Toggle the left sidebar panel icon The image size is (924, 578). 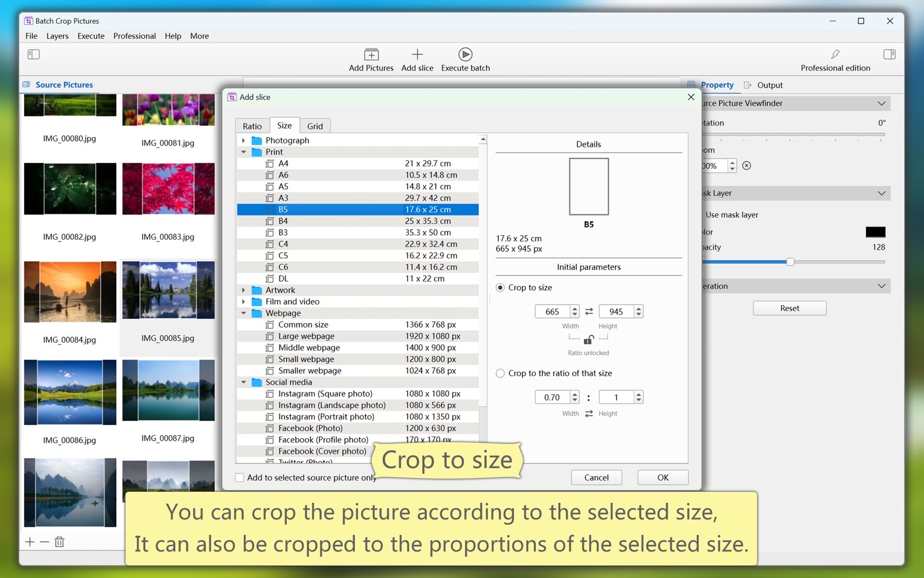click(33, 54)
